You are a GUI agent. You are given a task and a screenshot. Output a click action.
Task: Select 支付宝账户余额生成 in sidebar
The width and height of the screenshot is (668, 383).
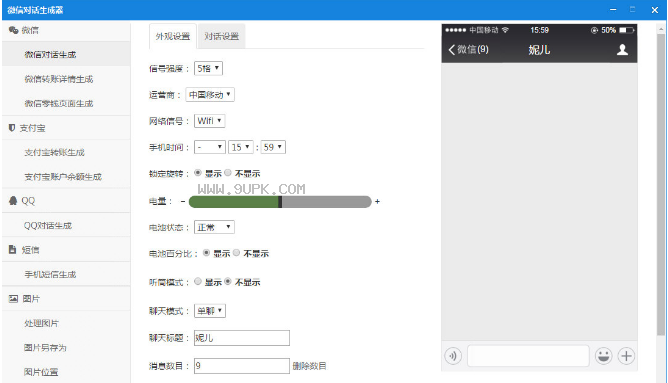click(66, 176)
